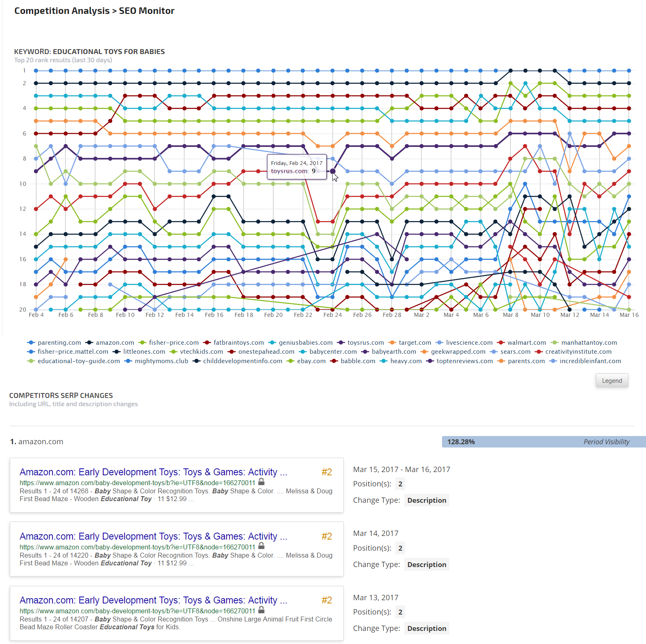Click the lock icon beside the Mar 13 Amazon URL
The width and height of the screenshot is (646, 644).
(x=261, y=610)
